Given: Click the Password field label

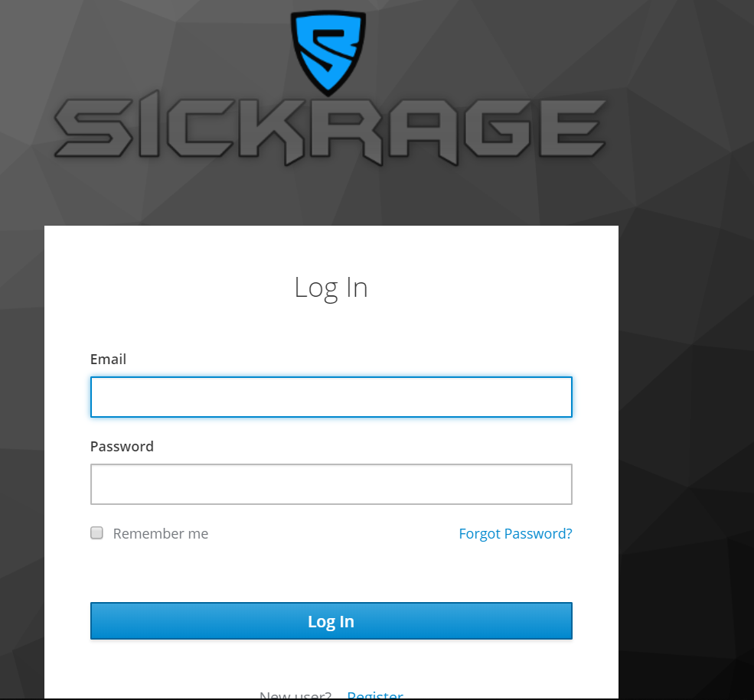Looking at the screenshot, I should 122,446.
